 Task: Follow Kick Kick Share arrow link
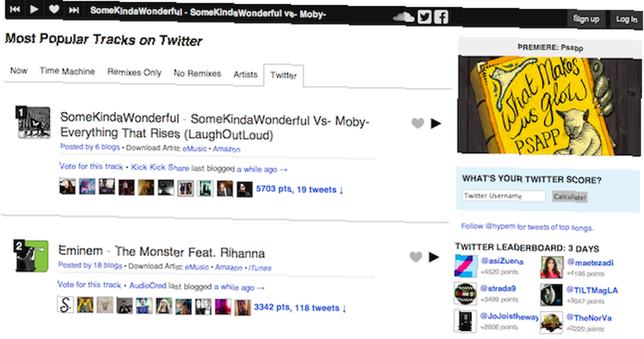261,170
